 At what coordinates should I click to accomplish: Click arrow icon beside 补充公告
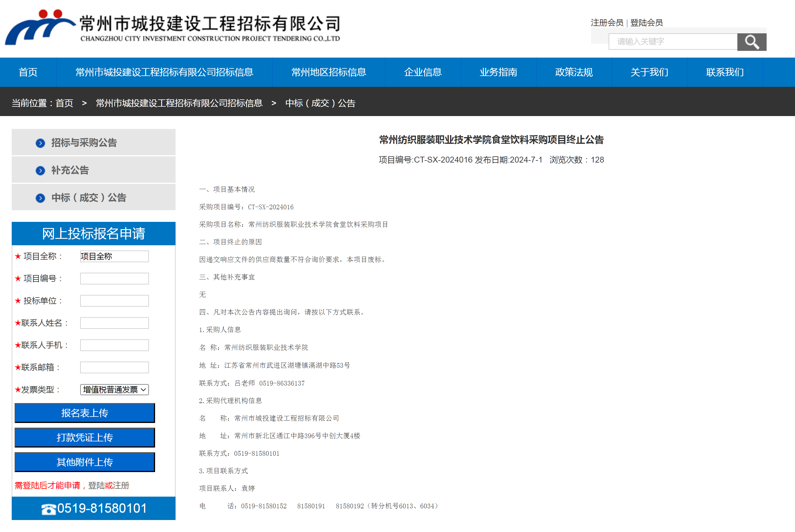click(x=40, y=171)
